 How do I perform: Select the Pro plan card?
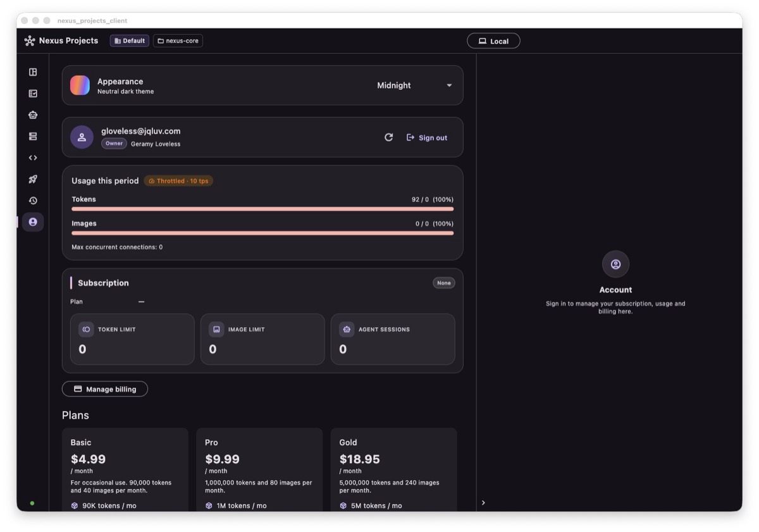point(259,469)
